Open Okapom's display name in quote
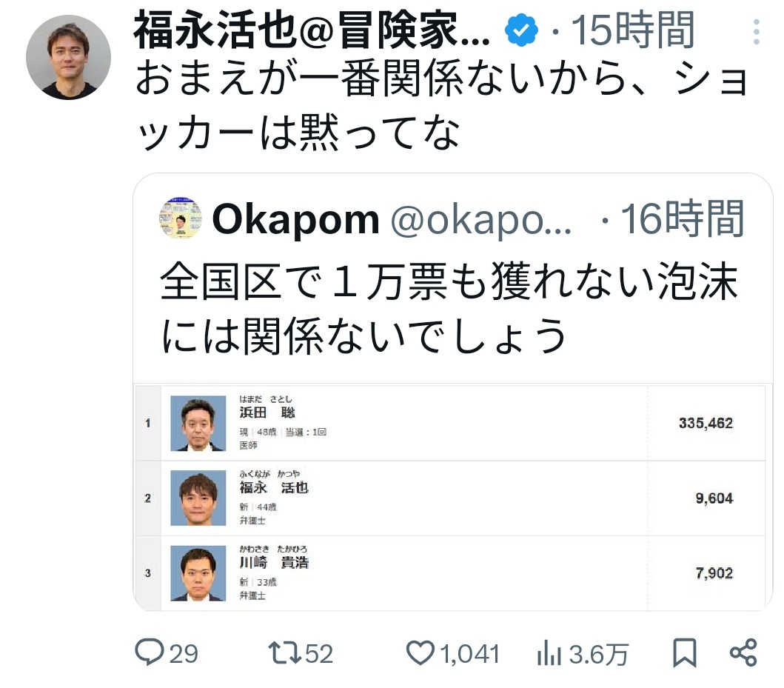The height and width of the screenshot is (688, 784). pyautogui.click(x=295, y=219)
